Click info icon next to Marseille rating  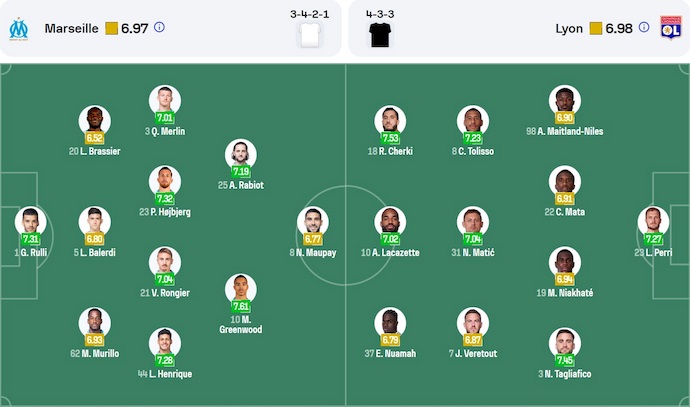click(159, 28)
